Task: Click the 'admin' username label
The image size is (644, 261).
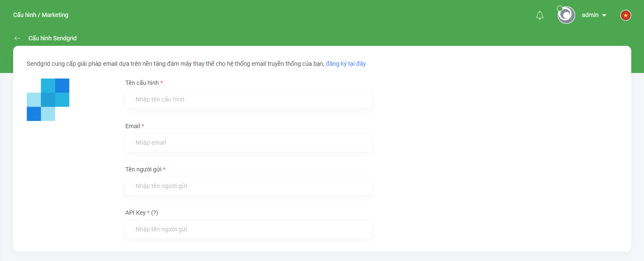Action: coord(590,15)
